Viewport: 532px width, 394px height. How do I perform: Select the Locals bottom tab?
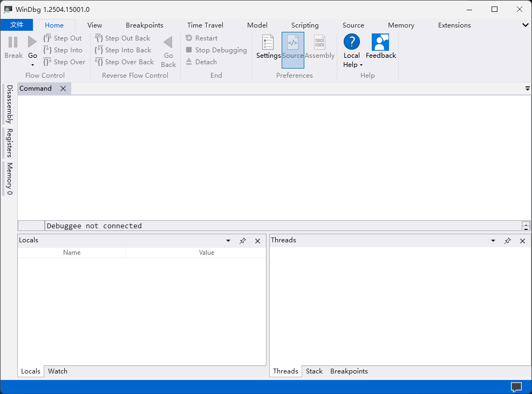(31, 371)
